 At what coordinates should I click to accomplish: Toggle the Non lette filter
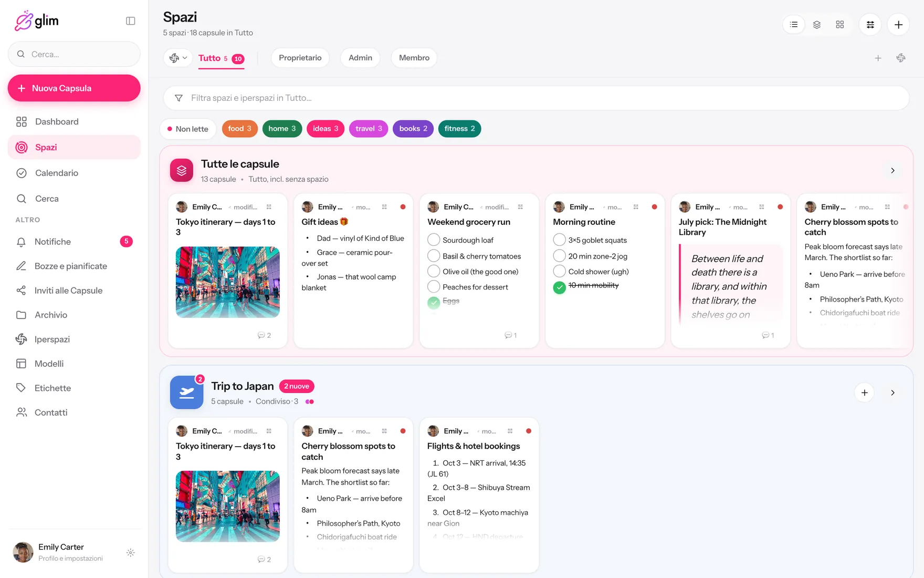[x=188, y=129]
